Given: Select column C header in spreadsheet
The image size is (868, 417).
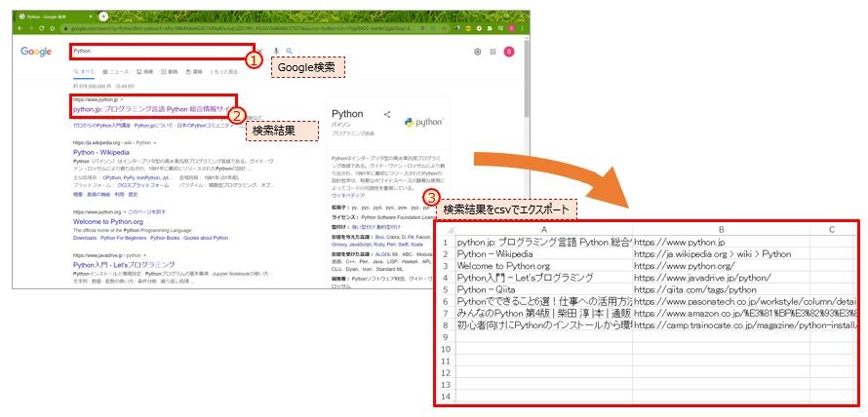Looking at the screenshot, I should [x=832, y=230].
